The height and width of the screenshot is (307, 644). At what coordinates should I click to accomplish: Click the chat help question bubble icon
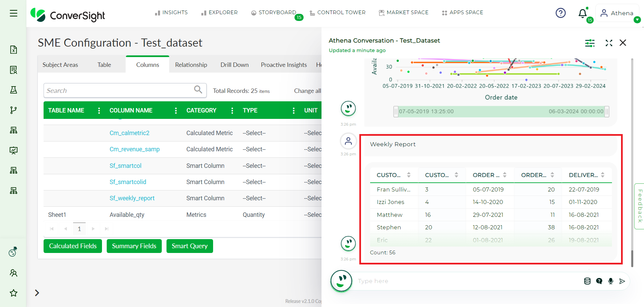(599, 281)
